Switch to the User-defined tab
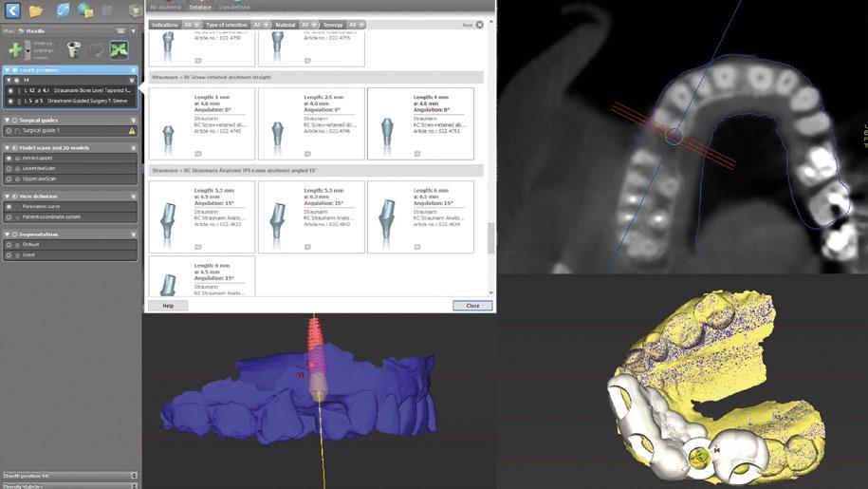Viewport: 868px width, 489px height. coord(234,8)
